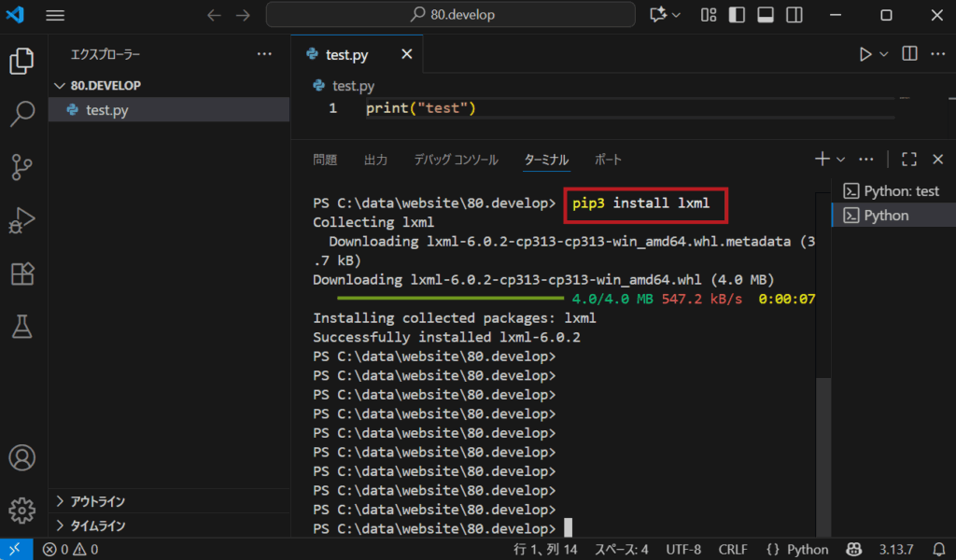Open the Explorer view in activity bar

21,61
